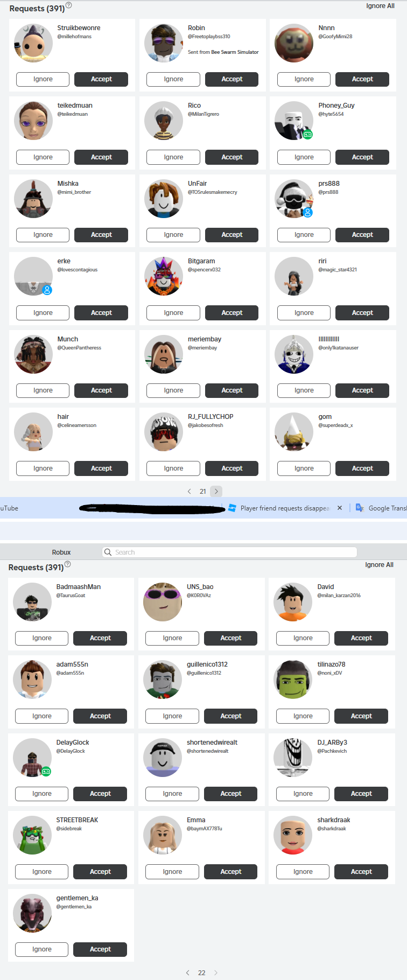Ignore the request from Mishka
The image size is (407, 980).
click(43, 235)
